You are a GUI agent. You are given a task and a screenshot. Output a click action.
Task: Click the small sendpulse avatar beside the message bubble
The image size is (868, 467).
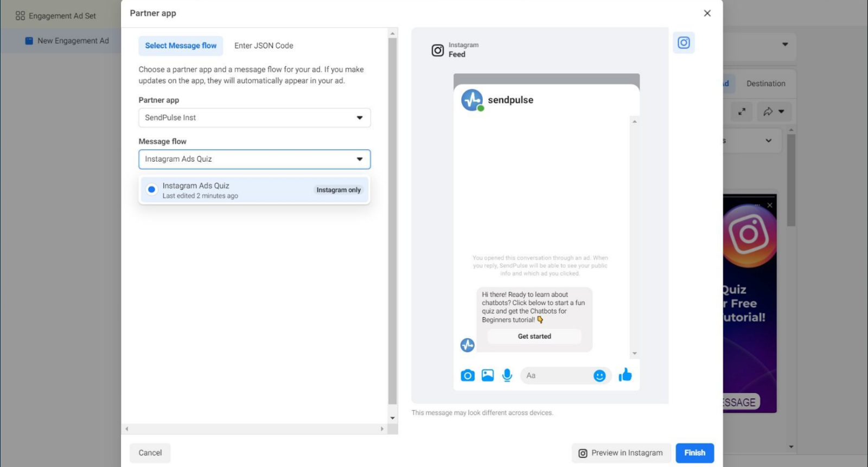click(x=467, y=345)
